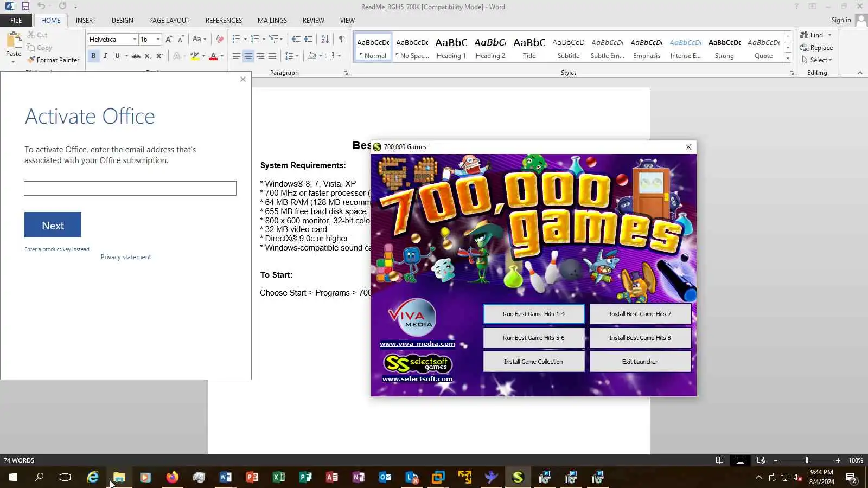Image resolution: width=868 pixels, height=488 pixels.
Task: Toggle superscript formatting
Action: (160, 56)
